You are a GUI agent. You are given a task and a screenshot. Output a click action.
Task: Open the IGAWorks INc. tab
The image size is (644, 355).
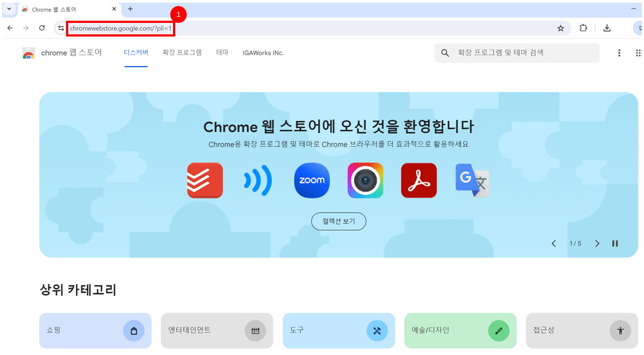(x=263, y=53)
